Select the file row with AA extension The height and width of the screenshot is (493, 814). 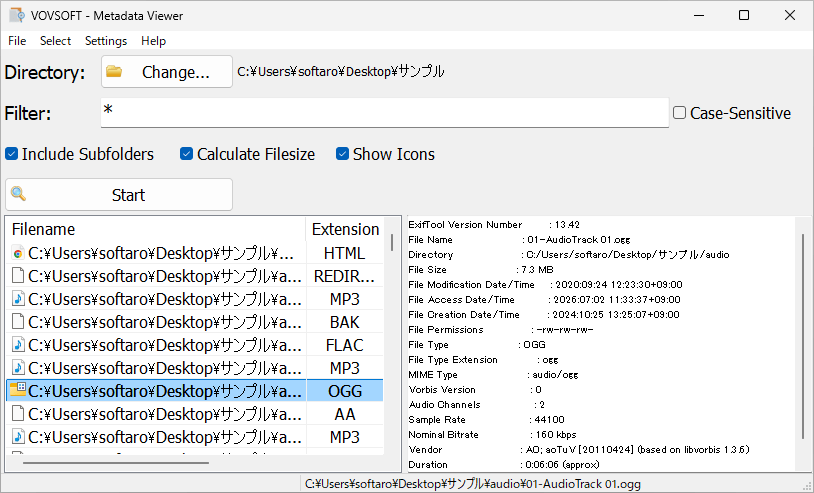click(x=195, y=414)
